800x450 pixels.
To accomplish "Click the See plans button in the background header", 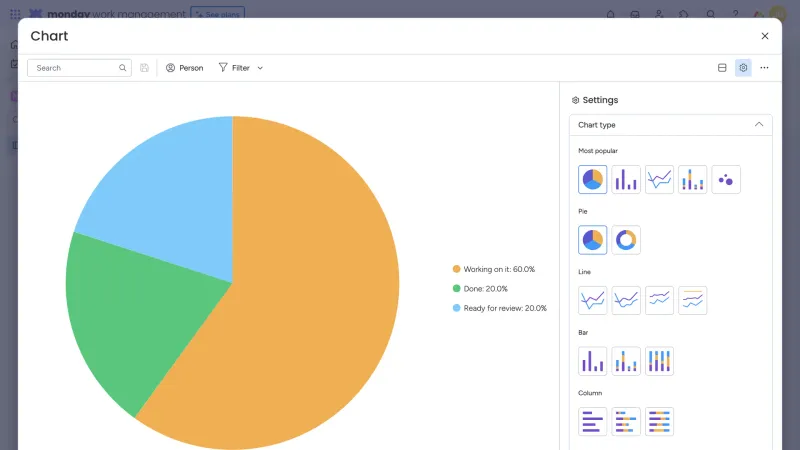I will [218, 14].
